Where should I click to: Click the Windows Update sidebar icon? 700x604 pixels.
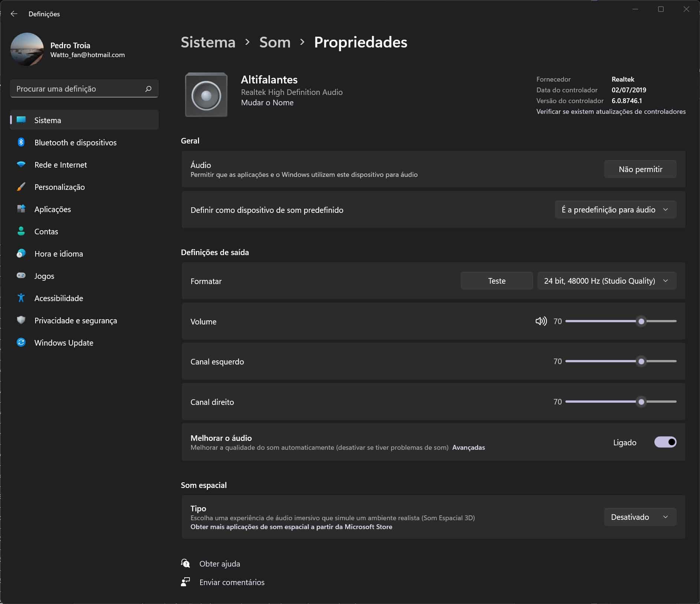tap(21, 343)
